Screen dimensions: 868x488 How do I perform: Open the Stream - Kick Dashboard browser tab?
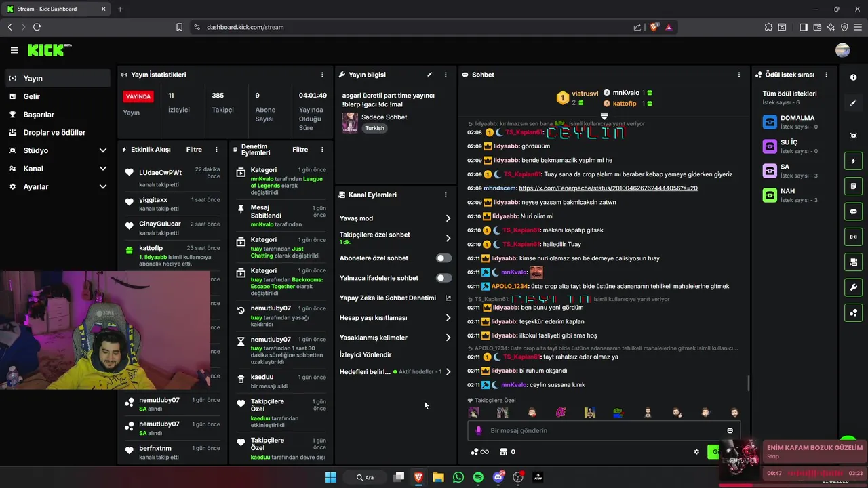(x=56, y=9)
